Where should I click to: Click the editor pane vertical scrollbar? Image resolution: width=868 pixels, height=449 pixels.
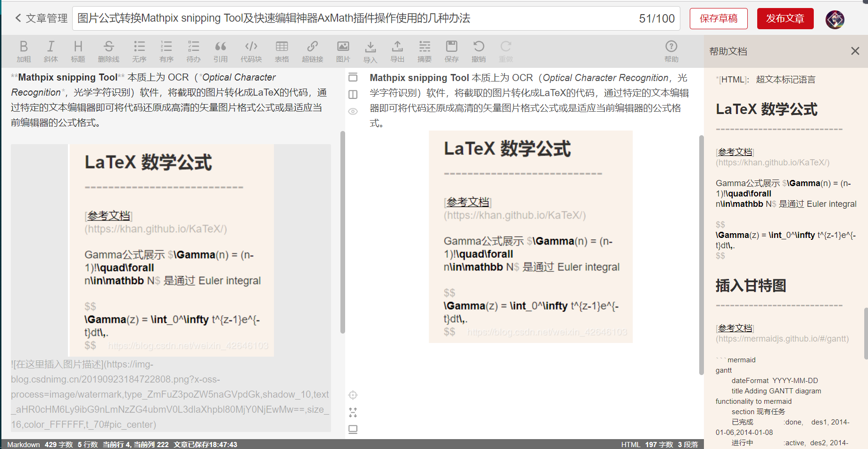pos(342,232)
